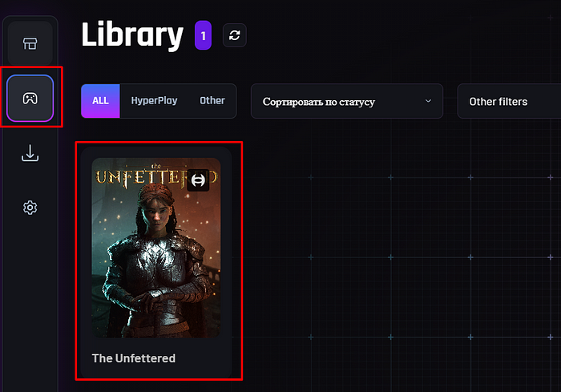Open the Library gamepad icon in the sidebar
Viewport: 561px width, 392px height.
tap(30, 98)
